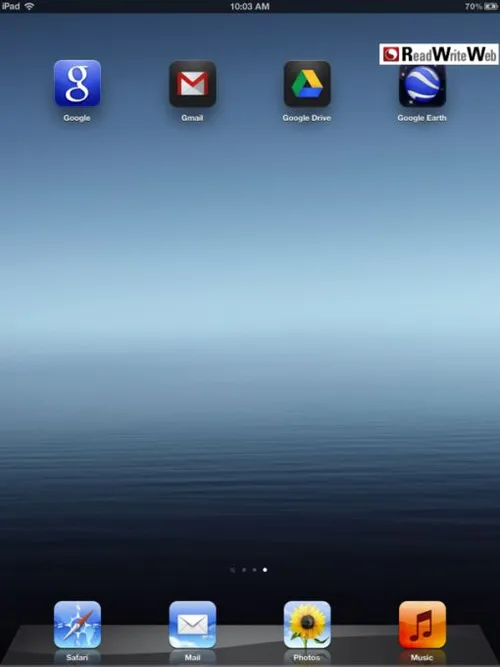Tap the battery indicator icon
This screenshot has width=500, height=667.
point(491,6)
